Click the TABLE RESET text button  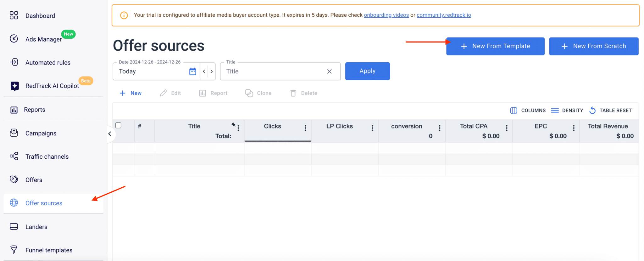615,111
